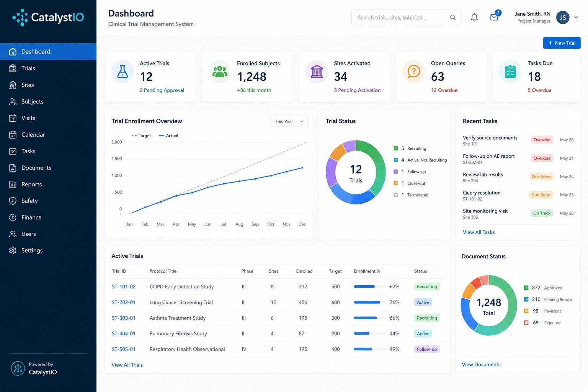This screenshot has width=588, height=392.
Task: Click the Settings gear icon in sidebar
Action: coord(13,250)
